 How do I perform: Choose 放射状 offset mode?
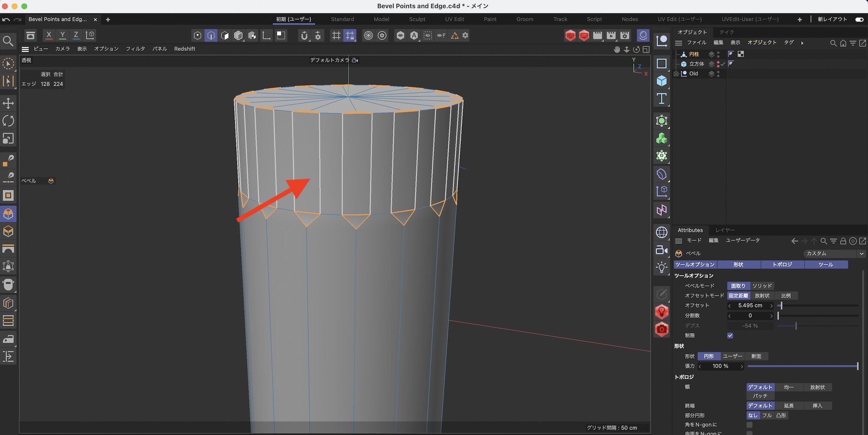[x=762, y=296]
